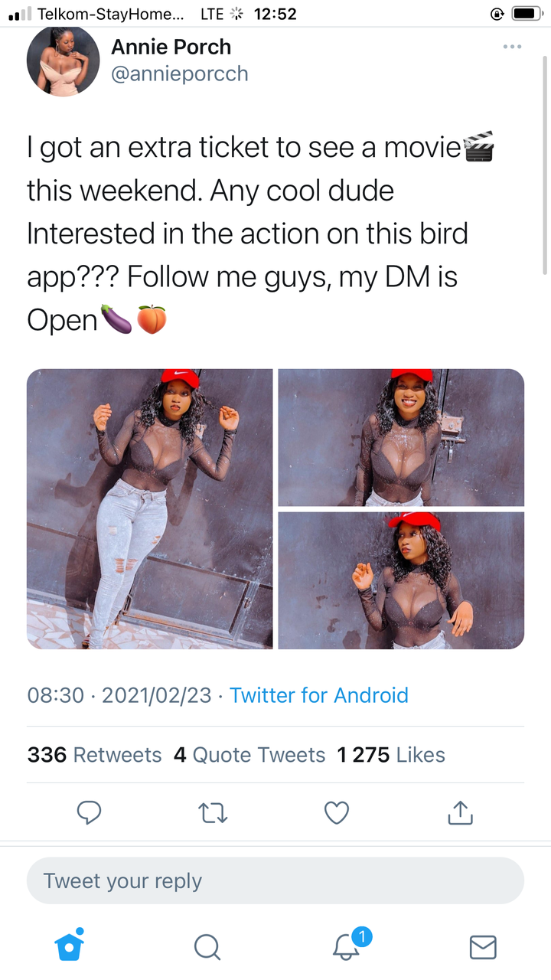Open the profile avatar picture
The width and height of the screenshot is (551, 980).
click(x=64, y=60)
